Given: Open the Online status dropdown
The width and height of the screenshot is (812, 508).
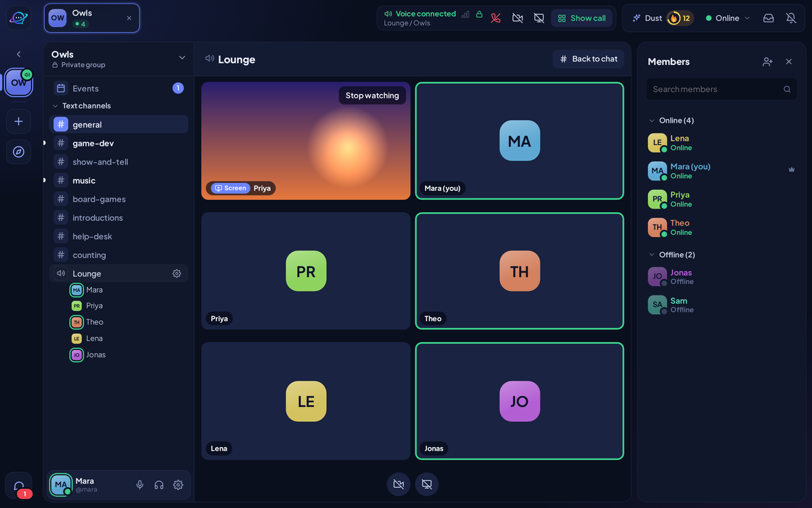Looking at the screenshot, I should point(727,18).
